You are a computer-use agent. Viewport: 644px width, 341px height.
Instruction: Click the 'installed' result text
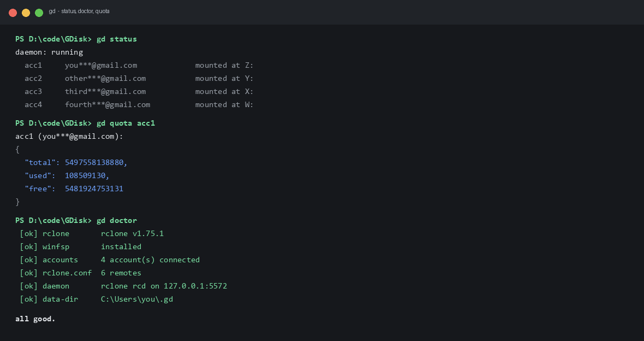pos(121,247)
